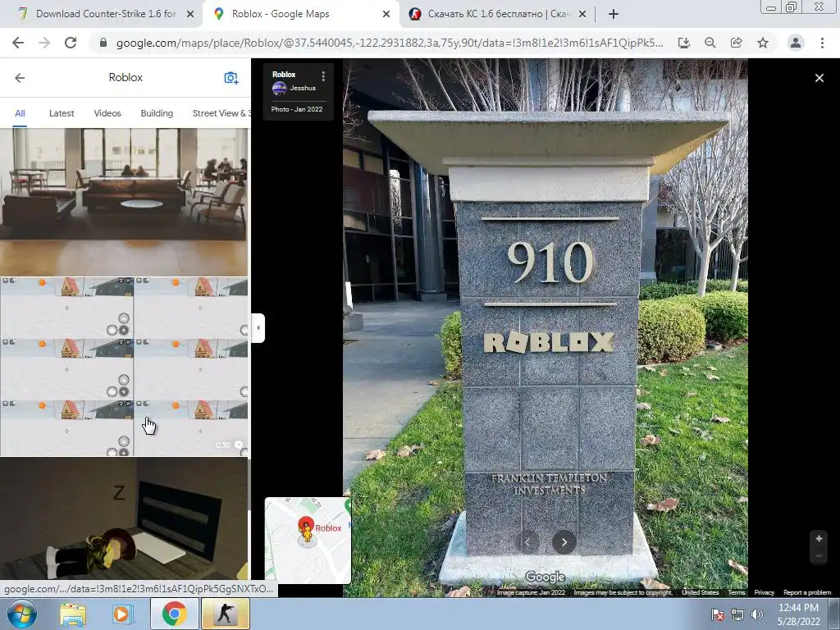This screenshot has width=840, height=630.
Task: Click the address bar URL
Action: tap(390, 43)
